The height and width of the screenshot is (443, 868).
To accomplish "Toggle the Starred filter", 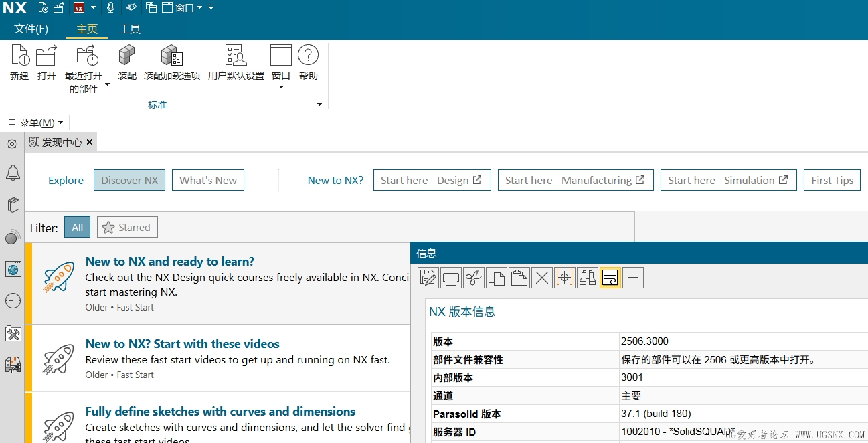I will point(127,228).
